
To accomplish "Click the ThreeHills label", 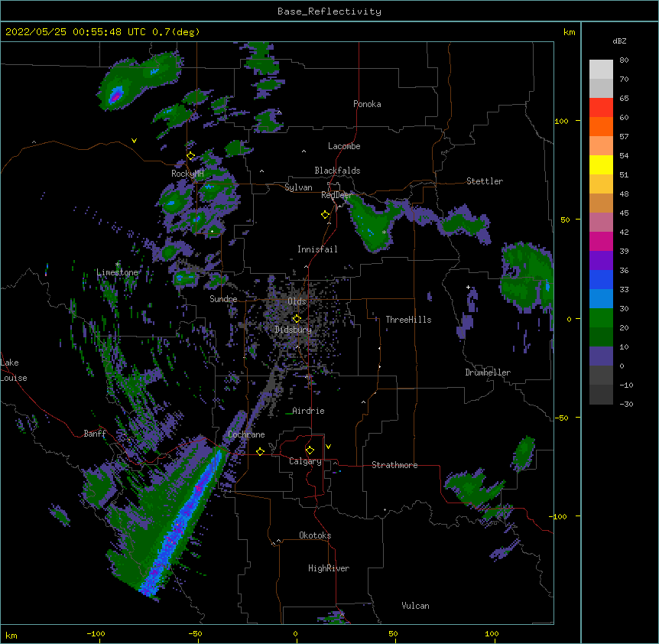I will 408,320.
